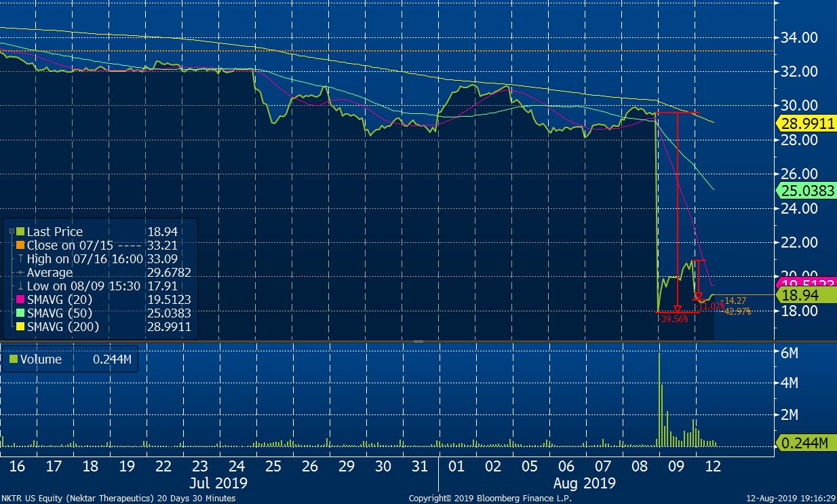Click date label 24 on time axis
837x504 pixels.
[x=236, y=467]
